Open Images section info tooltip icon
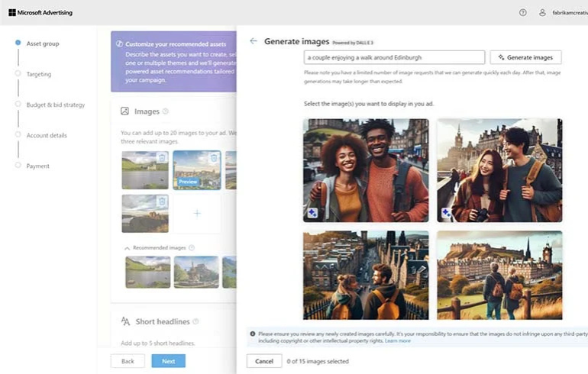The image size is (588, 374). (166, 111)
